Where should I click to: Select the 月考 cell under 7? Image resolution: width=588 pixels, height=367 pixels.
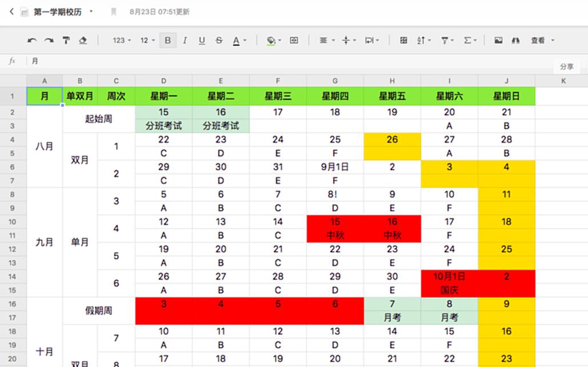[x=392, y=317]
